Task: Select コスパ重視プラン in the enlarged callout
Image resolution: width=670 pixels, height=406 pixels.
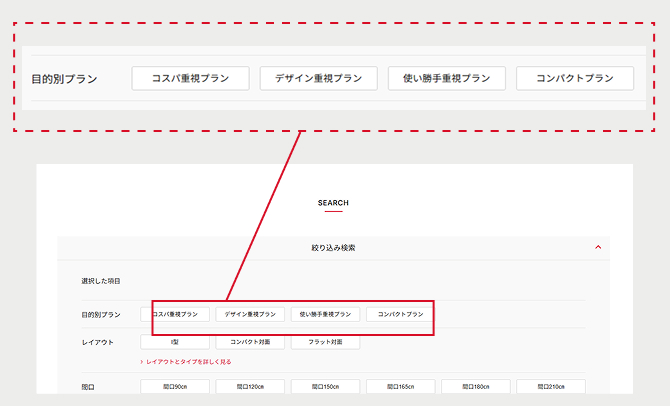Action: pos(191,78)
